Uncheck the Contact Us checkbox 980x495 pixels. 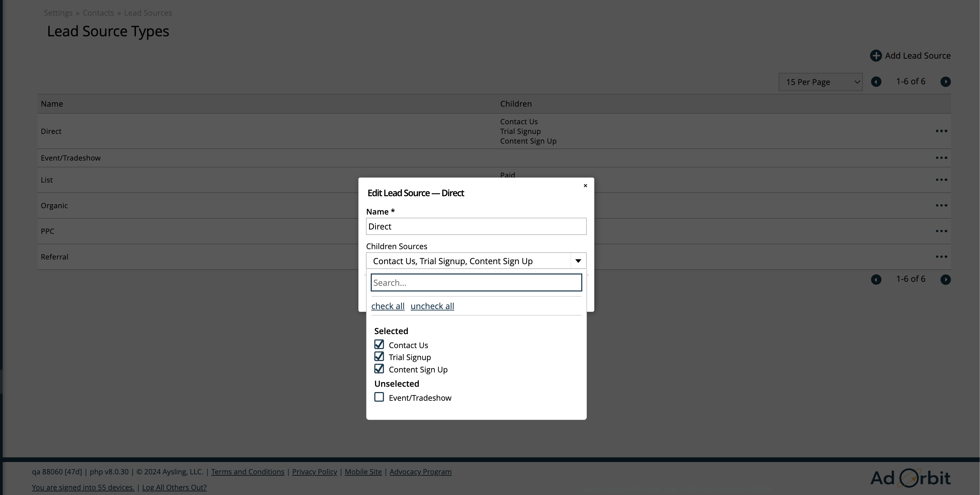click(x=379, y=345)
